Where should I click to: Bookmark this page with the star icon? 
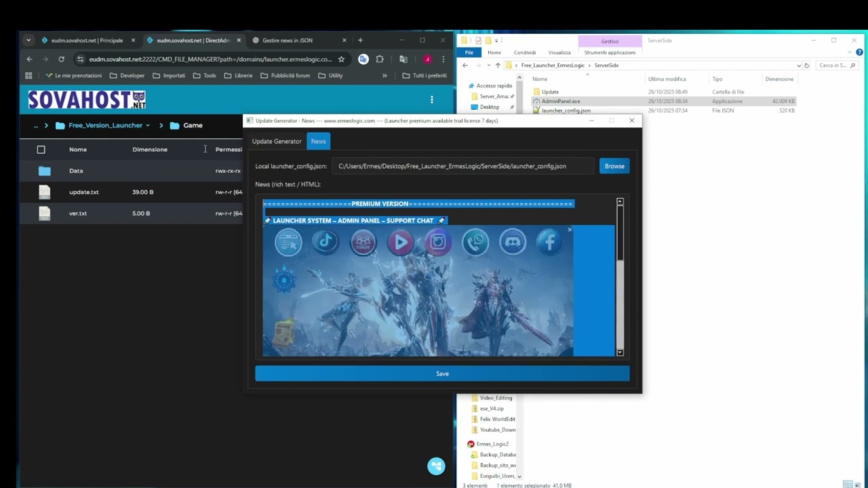(341, 59)
